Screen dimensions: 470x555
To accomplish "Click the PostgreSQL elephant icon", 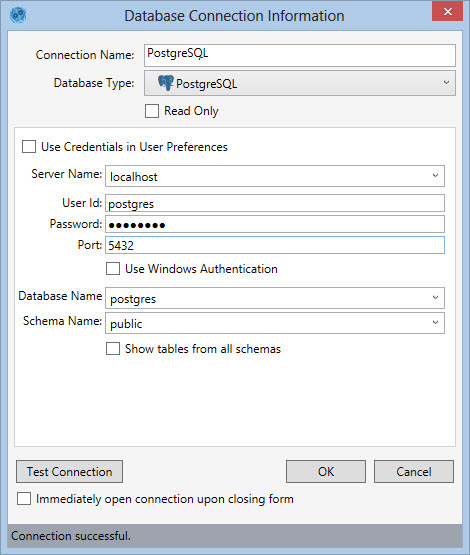I will pos(166,83).
